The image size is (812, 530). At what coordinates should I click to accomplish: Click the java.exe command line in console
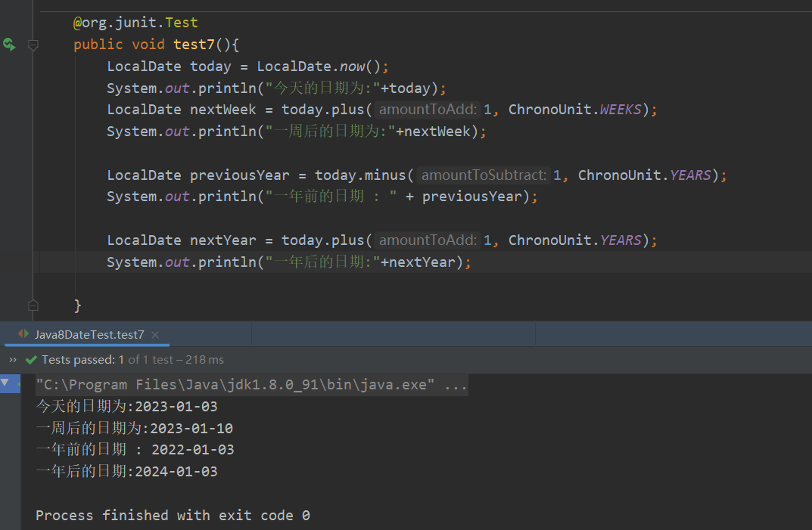[x=252, y=385]
